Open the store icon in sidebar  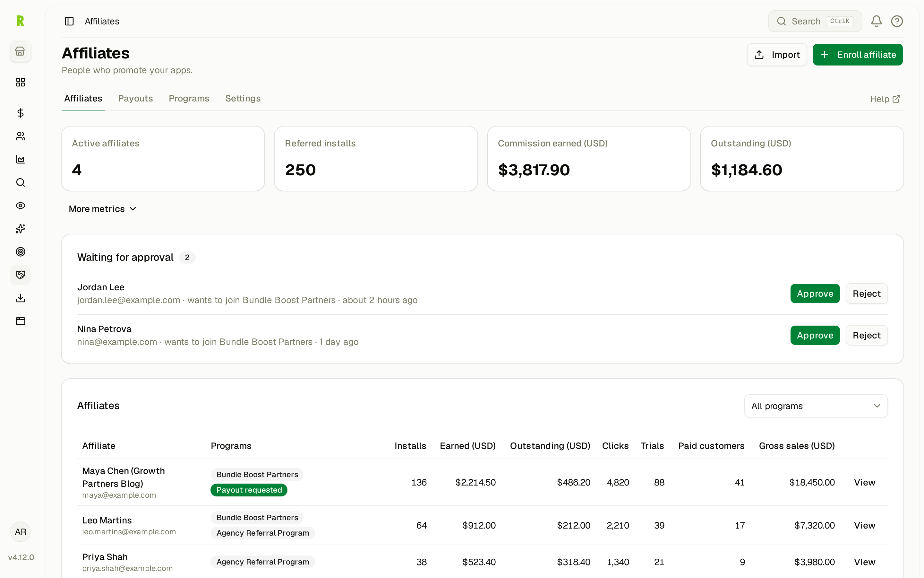[x=20, y=51]
